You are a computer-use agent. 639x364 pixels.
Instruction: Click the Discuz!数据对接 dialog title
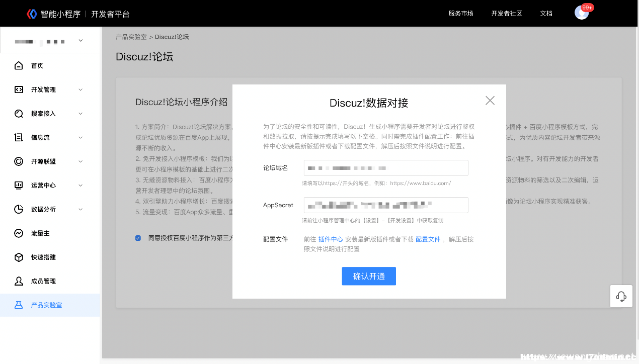[369, 103]
